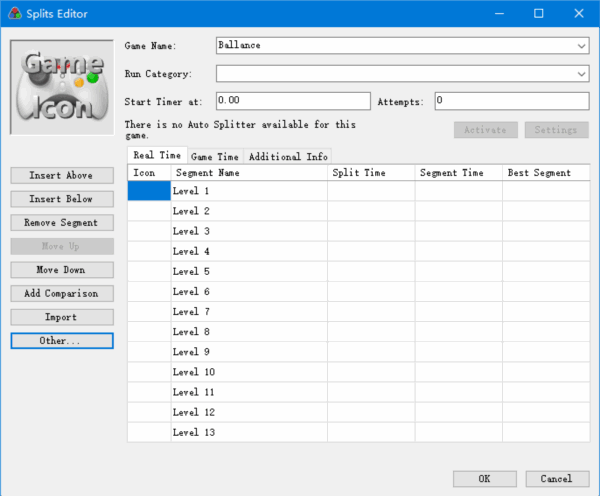Click the LiveSplit icon in title bar

13,13
